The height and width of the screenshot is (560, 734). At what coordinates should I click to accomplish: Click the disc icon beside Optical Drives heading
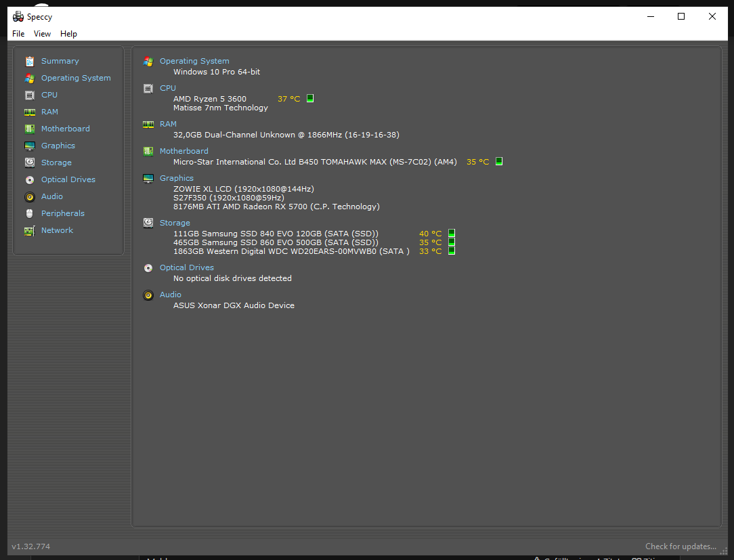click(148, 268)
